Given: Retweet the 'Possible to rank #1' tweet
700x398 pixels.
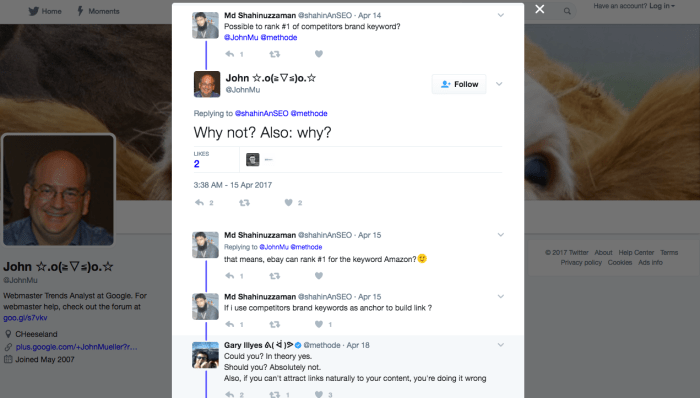Looking at the screenshot, I should (x=275, y=54).
